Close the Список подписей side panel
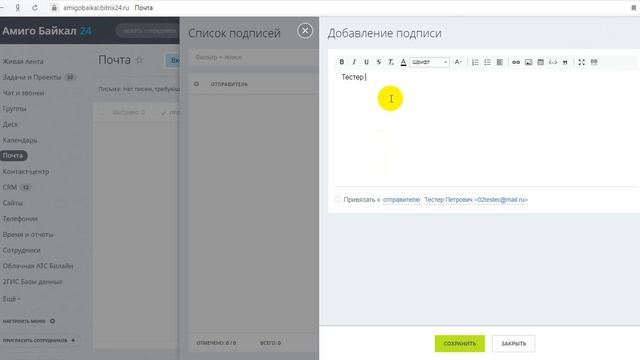This screenshot has height=360, width=640. [305, 31]
